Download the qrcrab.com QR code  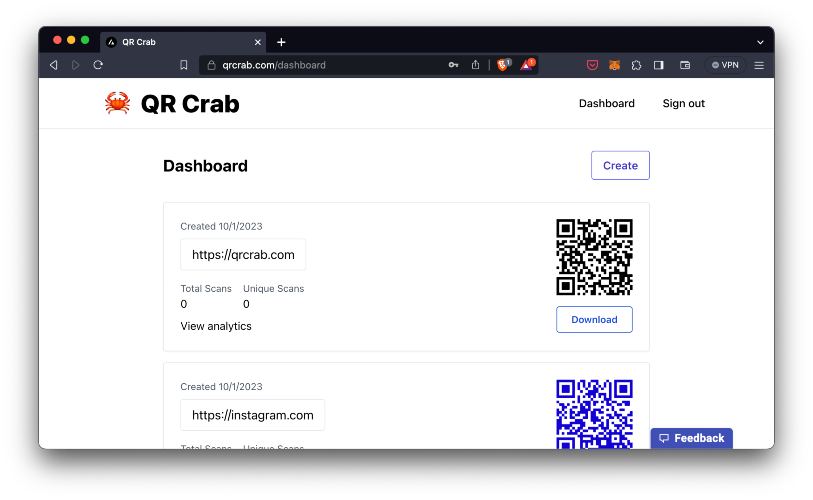pyautogui.click(x=594, y=320)
